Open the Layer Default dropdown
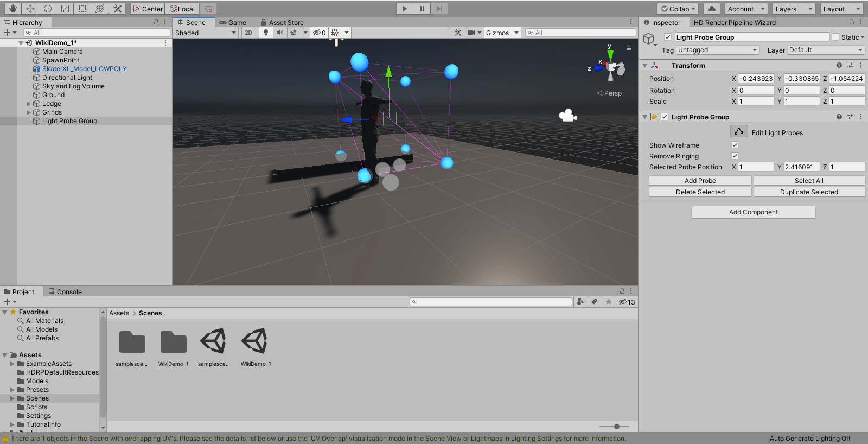868x444 pixels. click(826, 50)
